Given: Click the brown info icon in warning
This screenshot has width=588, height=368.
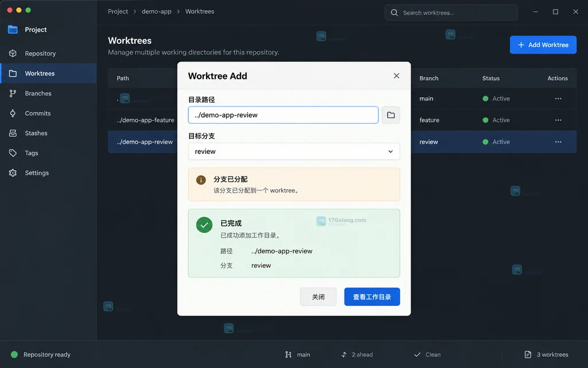Looking at the screenshot, I should (x=201, y=180).
